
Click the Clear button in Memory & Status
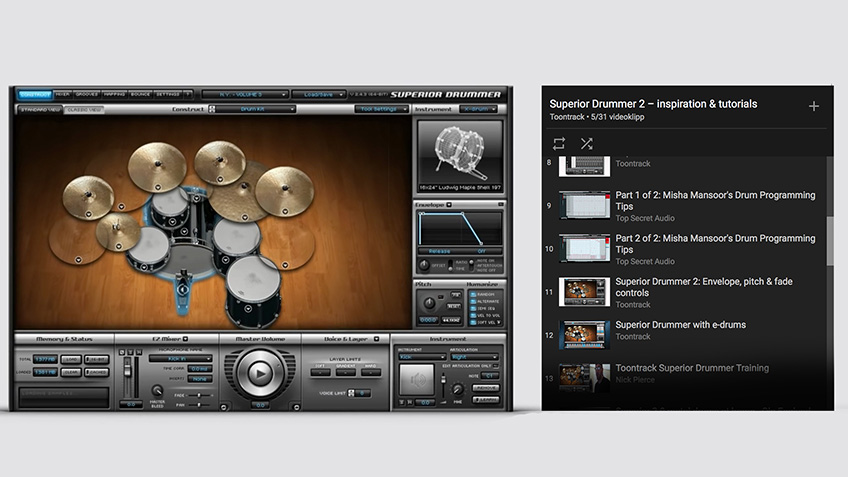pyautogui.click(x=71, y=372)
